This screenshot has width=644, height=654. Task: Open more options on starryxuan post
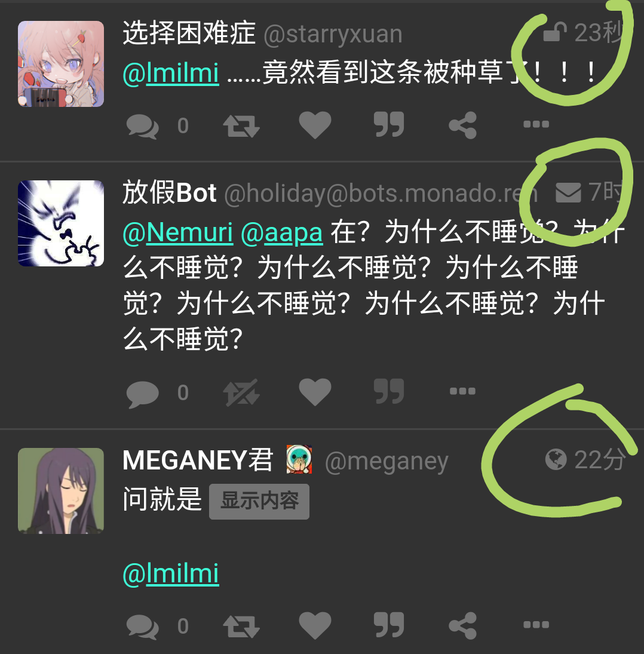[x=536, y=124]
